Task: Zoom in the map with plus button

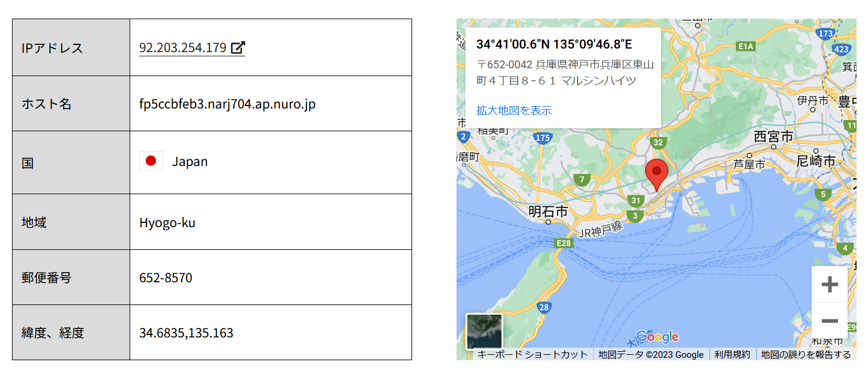Action: [830, 284]
